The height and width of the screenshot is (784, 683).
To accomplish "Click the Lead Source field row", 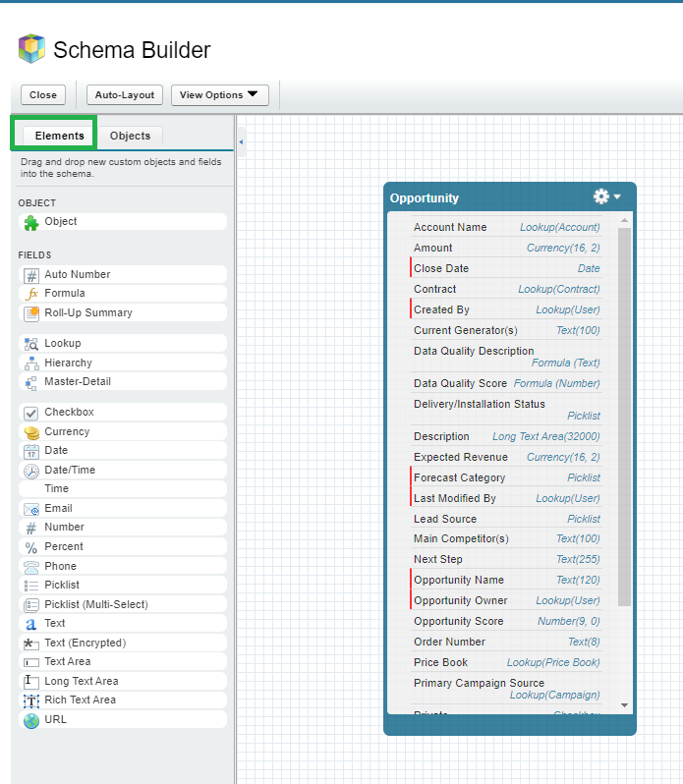I will [x=506, y=519].
